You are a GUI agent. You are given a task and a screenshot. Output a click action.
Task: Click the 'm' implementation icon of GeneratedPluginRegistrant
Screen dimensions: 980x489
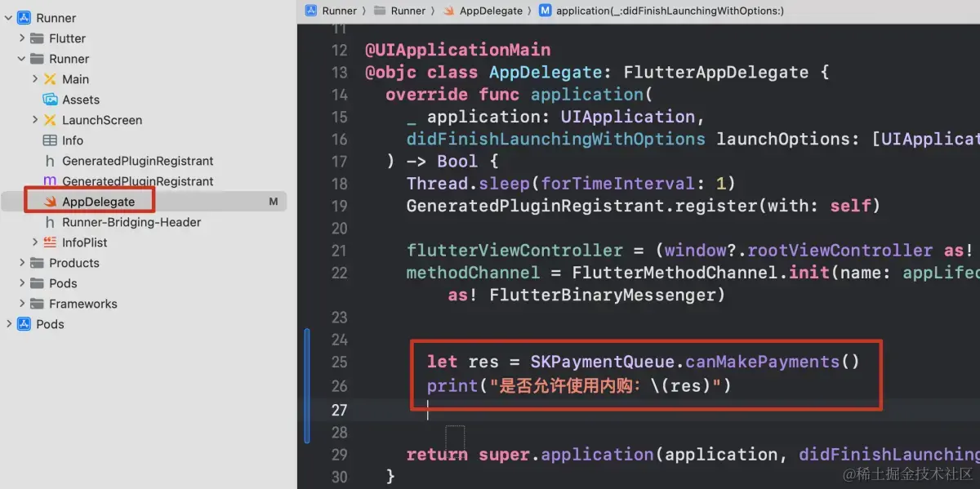(x=50, y=181)
